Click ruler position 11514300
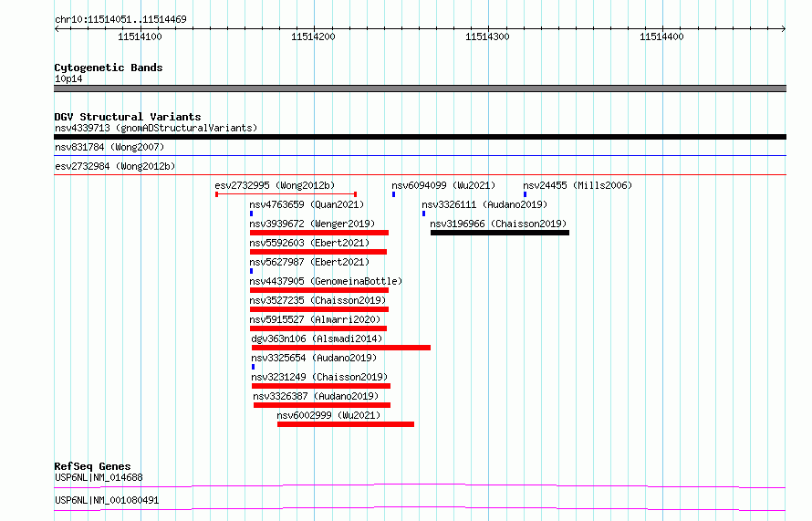This screenshot has height=521, width=812. coord(487,36)
